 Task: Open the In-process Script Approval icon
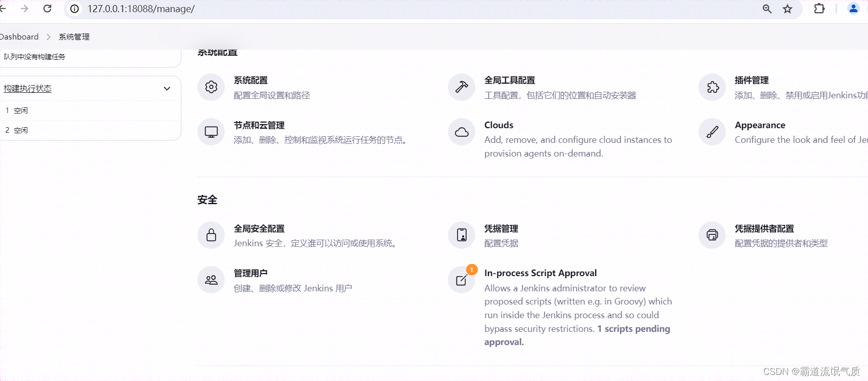[x=462, y=280]
